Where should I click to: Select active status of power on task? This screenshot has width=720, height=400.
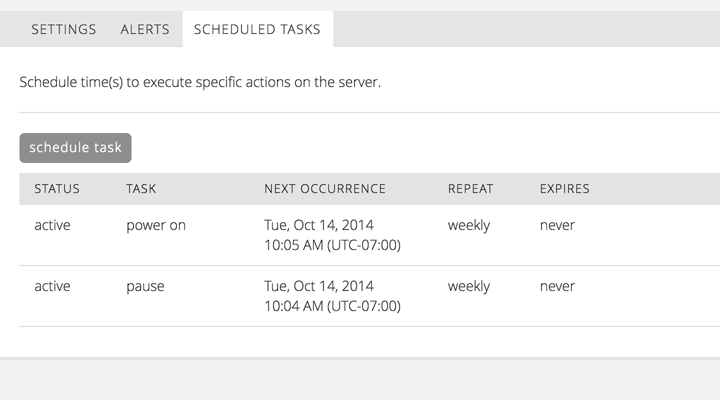pos(52,225)
